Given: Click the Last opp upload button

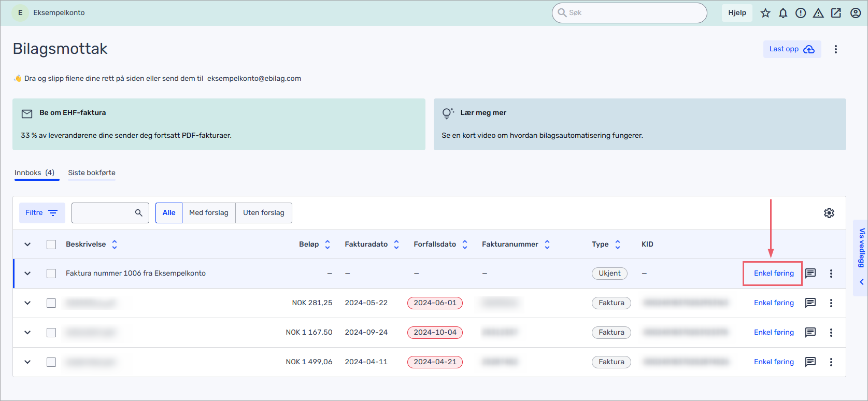Looking at the screenshot, I should [x=792, y=49].
